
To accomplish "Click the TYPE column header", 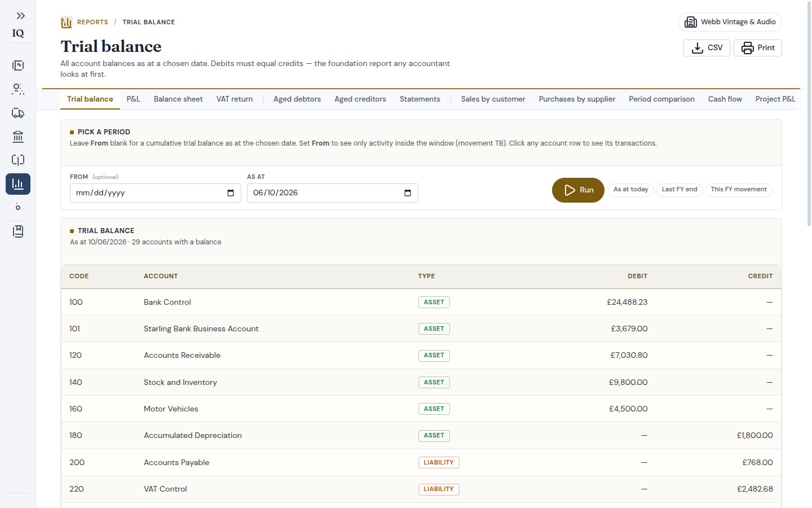I will pos(426,277).
